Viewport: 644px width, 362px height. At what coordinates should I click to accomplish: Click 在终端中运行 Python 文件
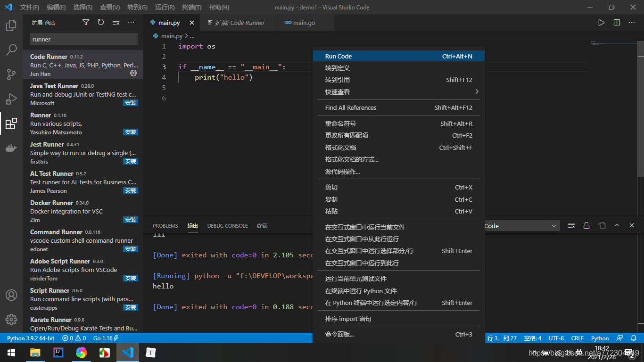click(x=398, y=291)
